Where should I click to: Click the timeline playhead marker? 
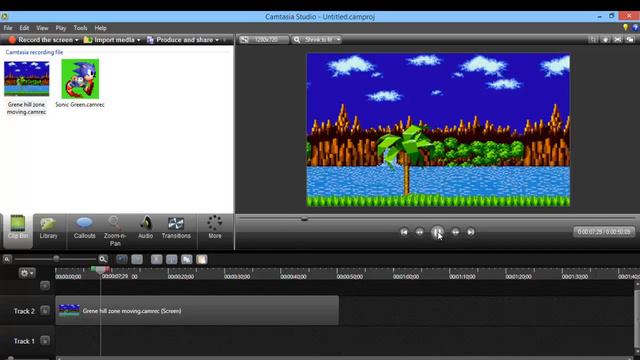point(100,270)
